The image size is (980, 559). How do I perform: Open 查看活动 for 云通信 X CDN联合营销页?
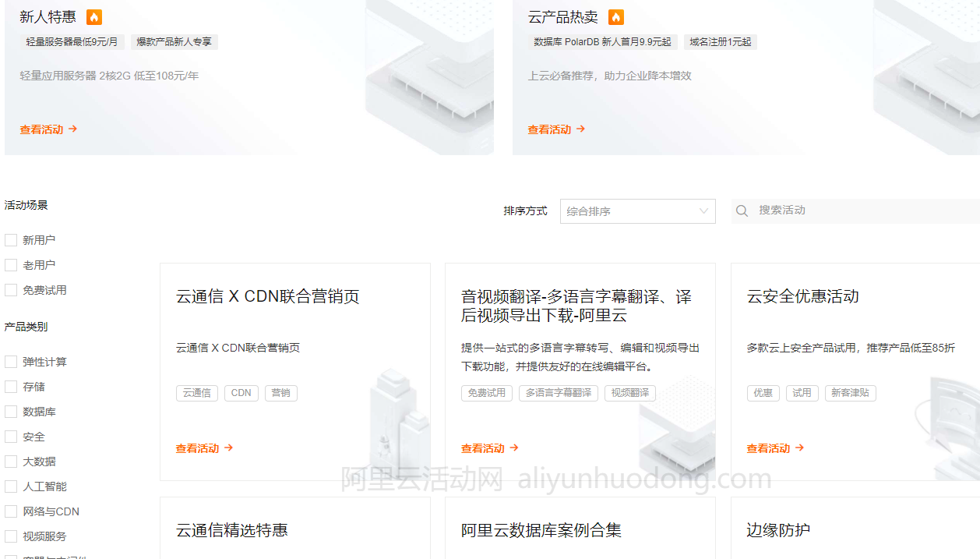[x=204, y=448]
